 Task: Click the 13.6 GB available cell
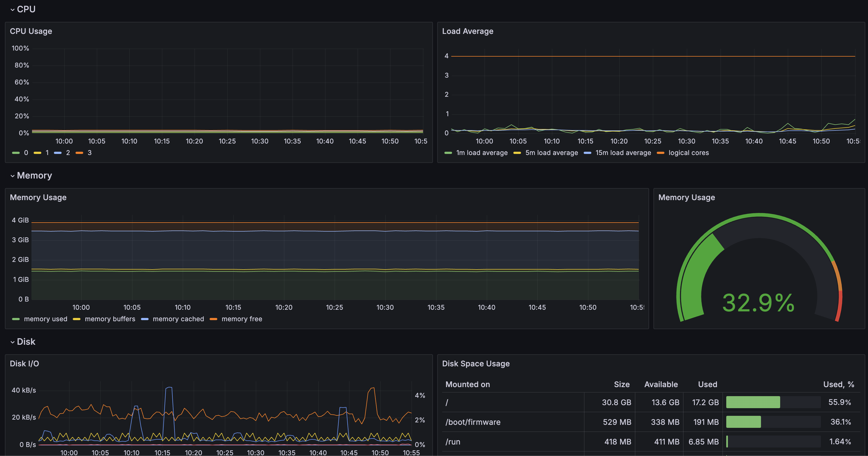click(659, 402)
